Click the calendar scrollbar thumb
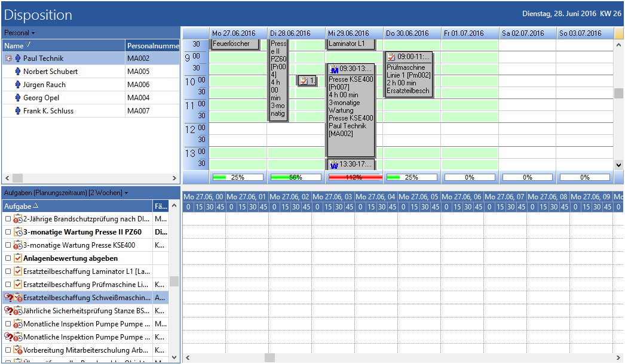This screenshot has width=625, height=364. [618, 93]
